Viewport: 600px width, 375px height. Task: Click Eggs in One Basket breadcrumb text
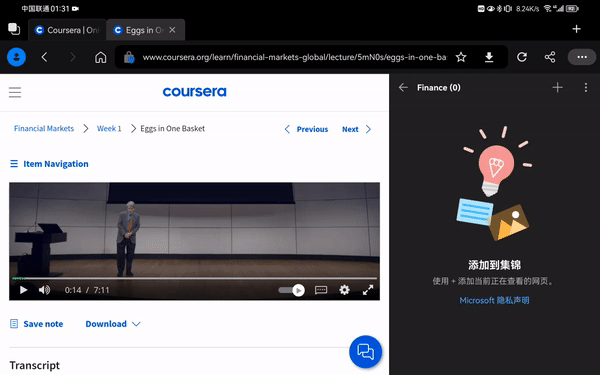[173, 129]
